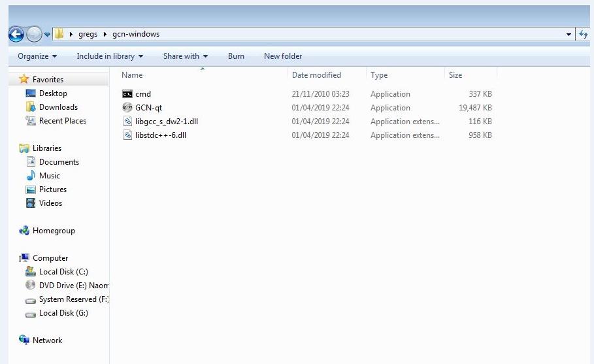Open Downloads in Favorites
The height and width of the screenshot is (364, 594).
58,107
